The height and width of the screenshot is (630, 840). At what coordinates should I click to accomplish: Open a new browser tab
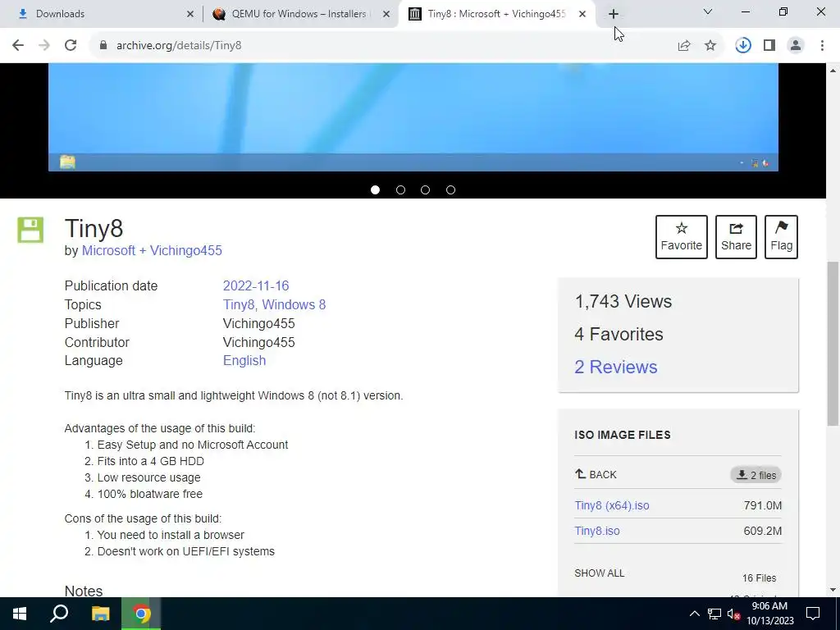point(614,14)
